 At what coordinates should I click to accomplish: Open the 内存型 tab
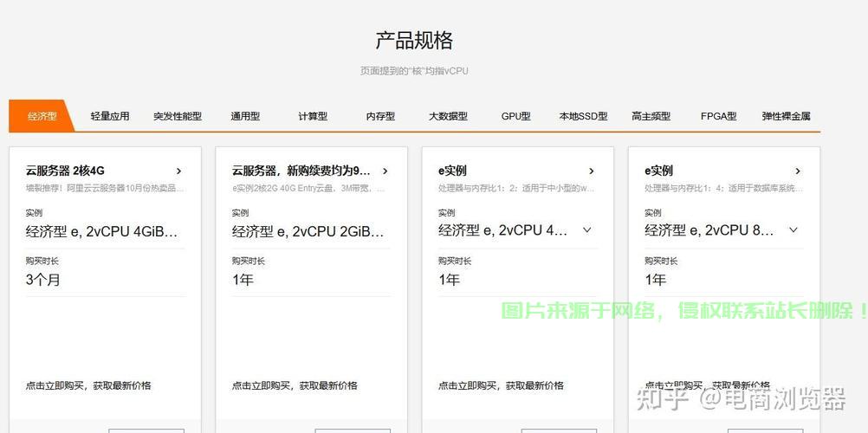pyautogui.click(x=380, y=116)
